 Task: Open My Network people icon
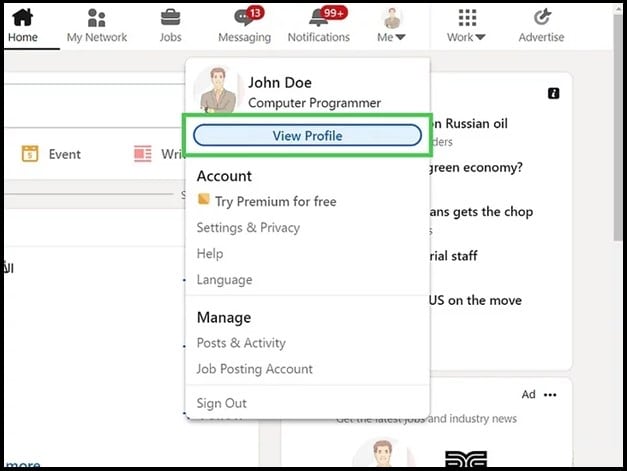click(97, 18)
